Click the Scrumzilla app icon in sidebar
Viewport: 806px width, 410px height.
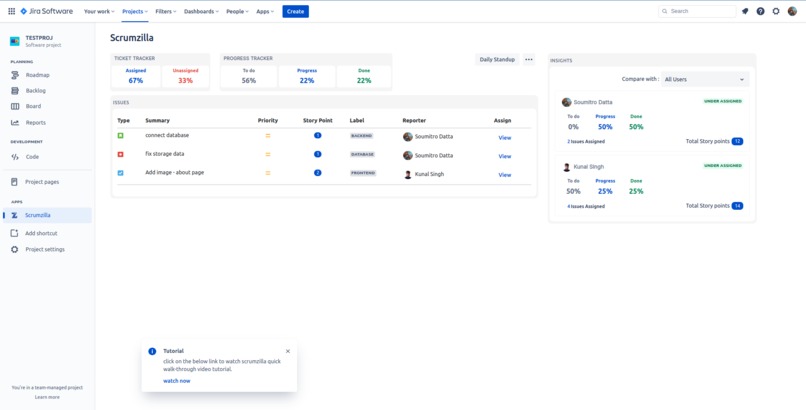pos(14,215)
